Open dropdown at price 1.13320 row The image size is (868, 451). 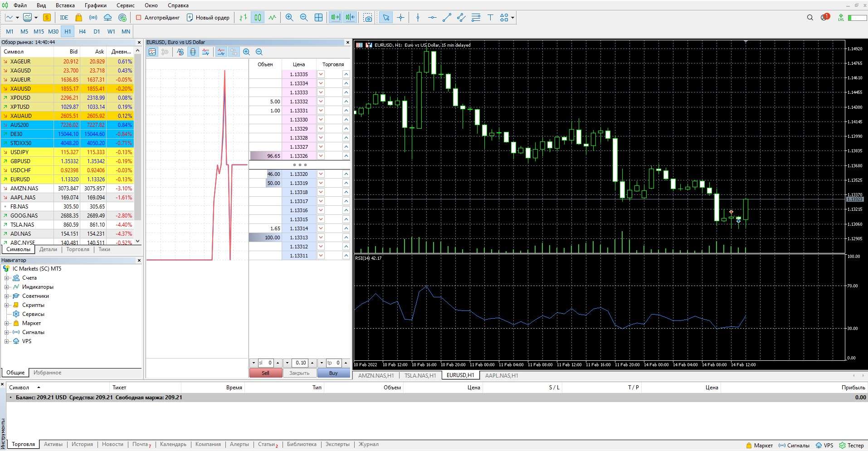point(321,174)
